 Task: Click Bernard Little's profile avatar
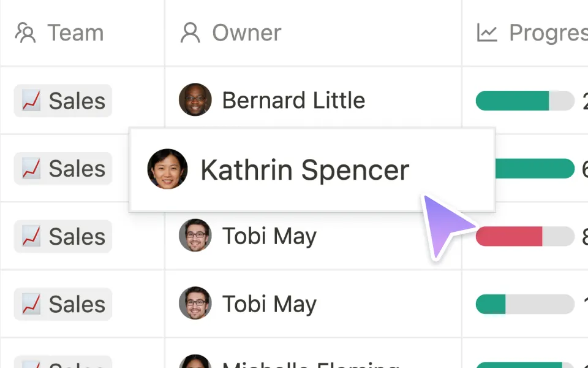pos(195,100)
